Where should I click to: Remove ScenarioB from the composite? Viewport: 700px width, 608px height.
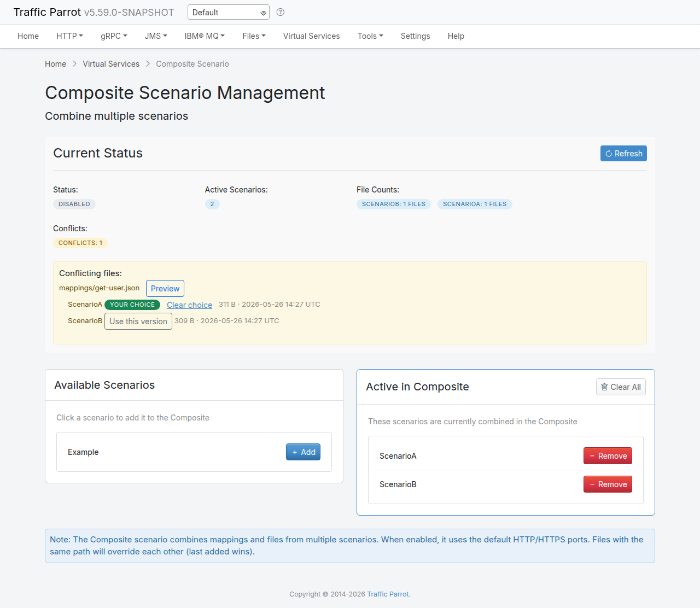pos(608,484)
